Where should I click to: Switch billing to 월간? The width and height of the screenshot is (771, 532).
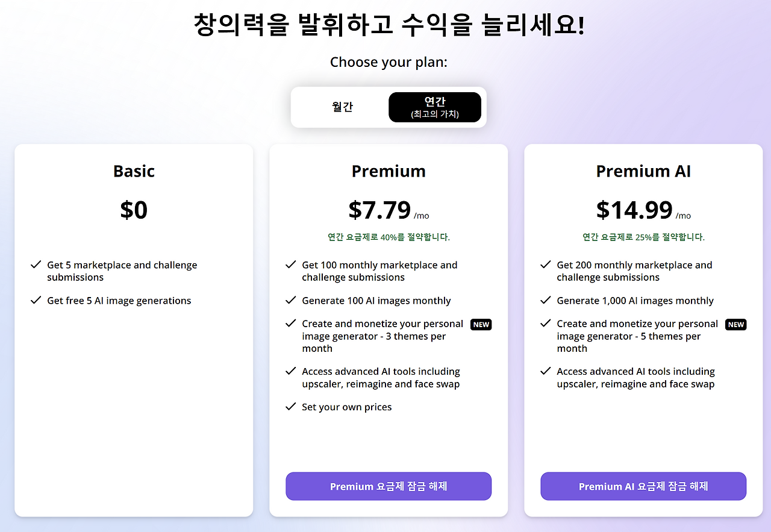pyautogui.click(x=343, y=107)
